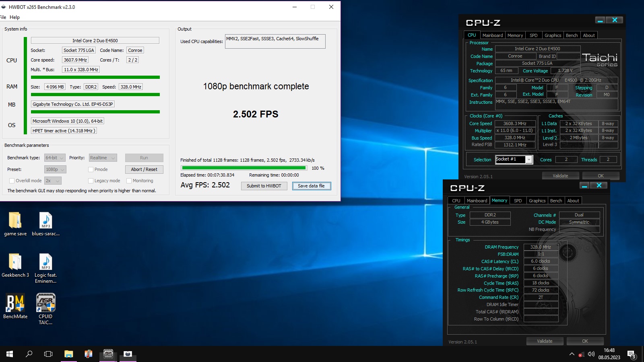Screen dimensions: 644x362
Task: Open the fourth taskbar pinned app icon
Action: (x=89, y=354)
